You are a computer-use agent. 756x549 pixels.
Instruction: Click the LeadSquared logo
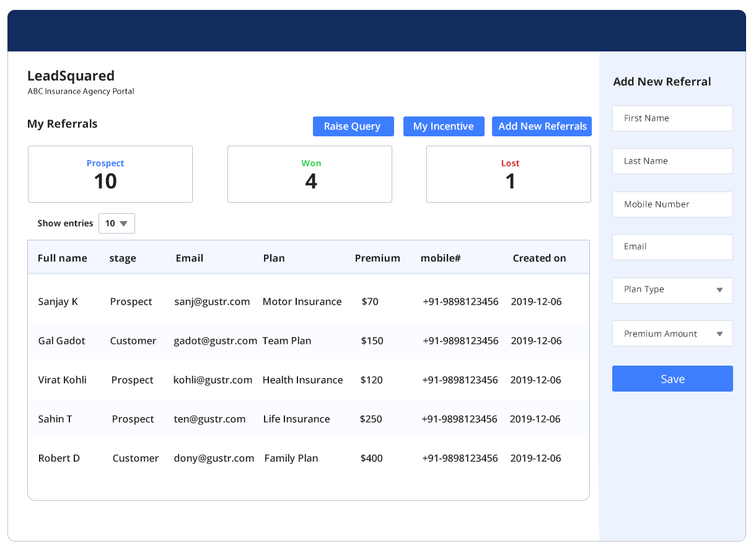click(x=70, y=76)
